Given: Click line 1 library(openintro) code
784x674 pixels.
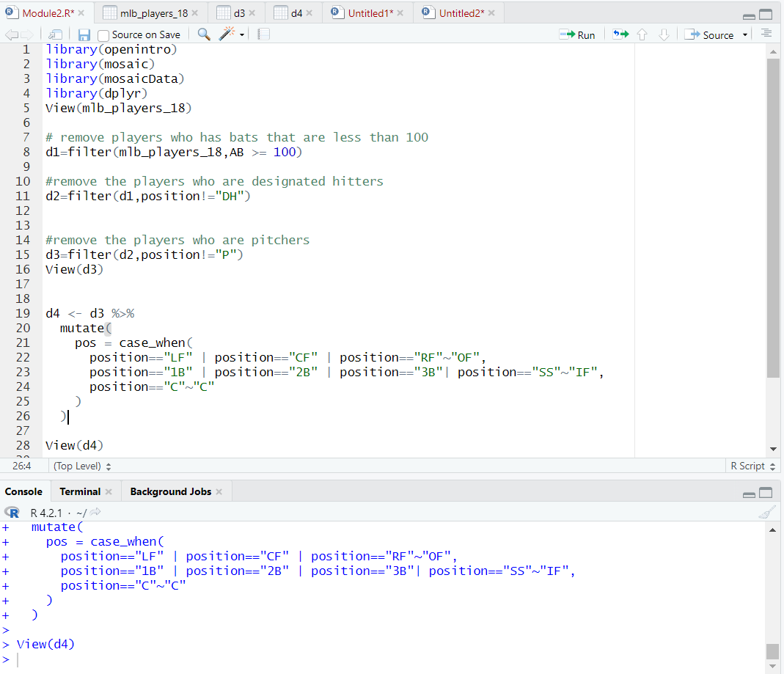Looking at the screenshot, I should pos(111,49).
